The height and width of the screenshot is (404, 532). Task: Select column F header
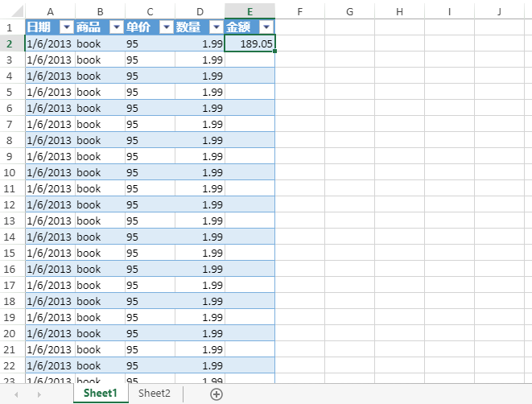[299, 11]
